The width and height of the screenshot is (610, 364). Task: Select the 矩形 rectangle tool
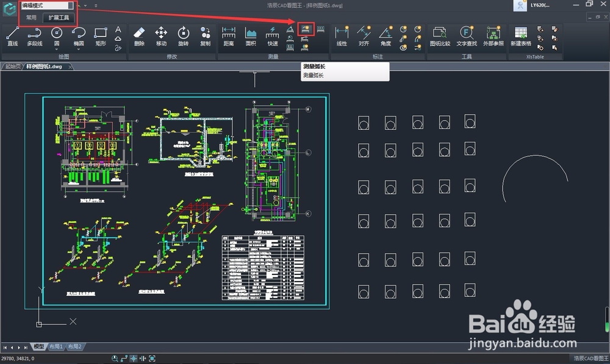pyautogui.click(x=101, y=37)
